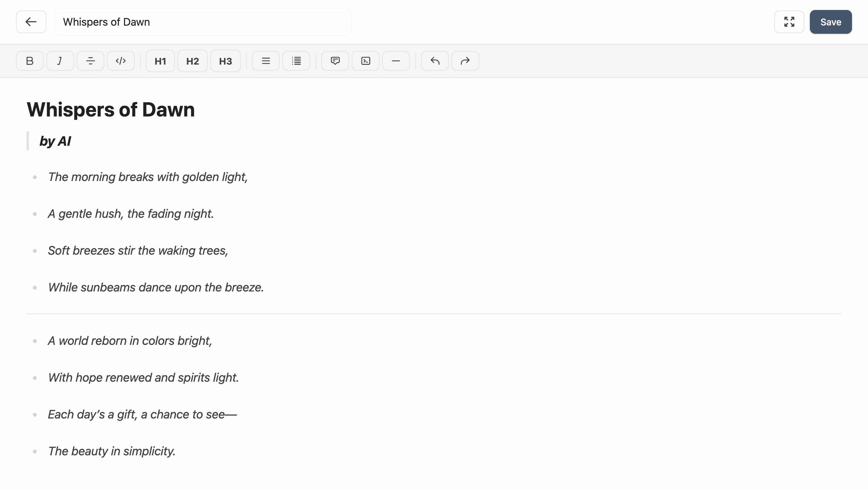Apply Heading 2 style
Image resolution: width=868 pixels, height=490 pixels.
click(192, 61)
